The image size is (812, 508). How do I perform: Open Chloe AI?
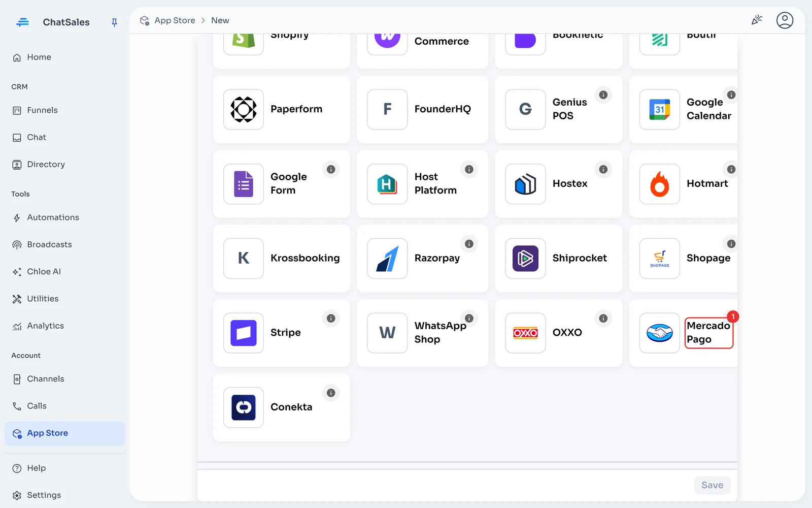(64, 272)
